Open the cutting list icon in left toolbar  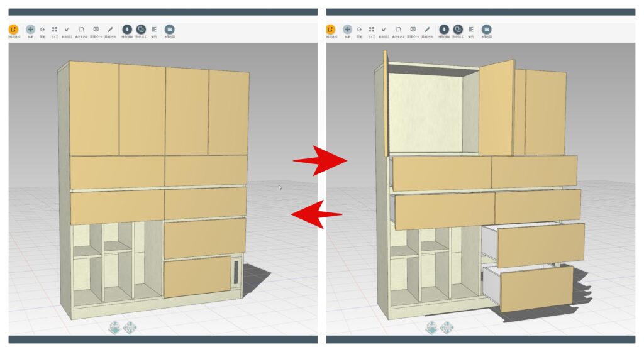(169, 30)
